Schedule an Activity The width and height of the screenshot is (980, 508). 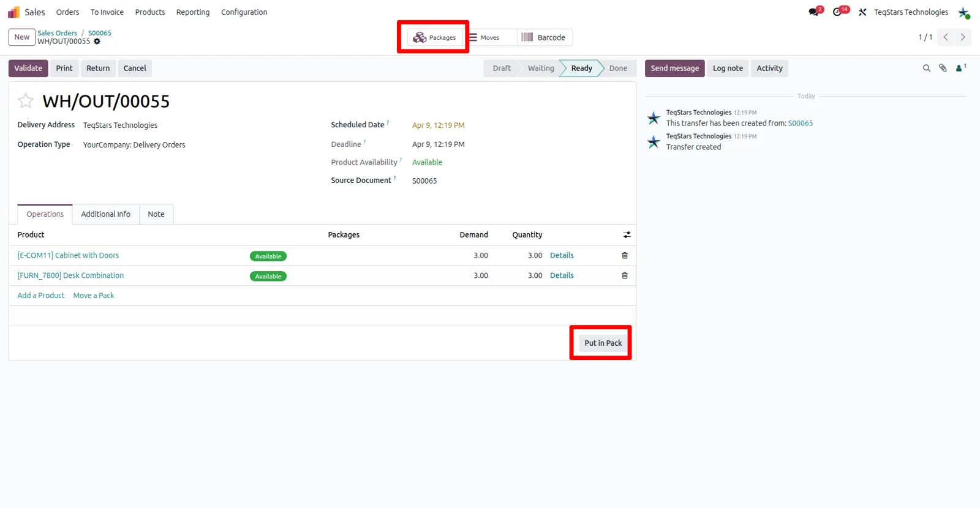(x=769, y=69)
